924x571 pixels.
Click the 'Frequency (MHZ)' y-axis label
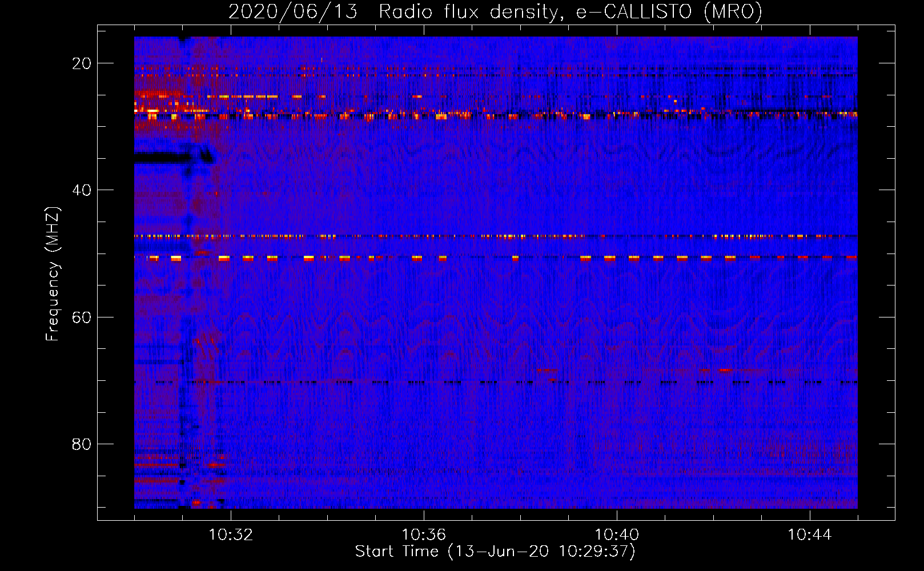pos(53,274)
